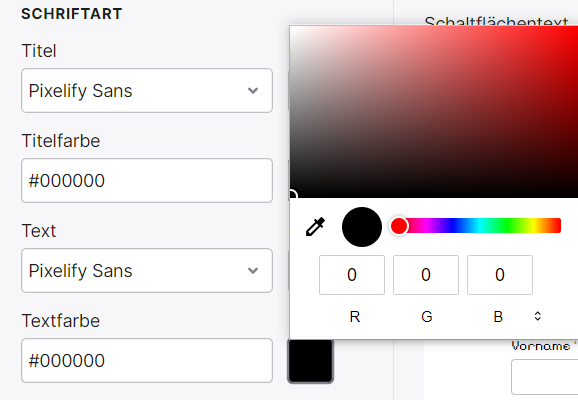The image size is (578, 400).
Task: Choose pure red in gradient's top-right corner
Action: point(576,28)
